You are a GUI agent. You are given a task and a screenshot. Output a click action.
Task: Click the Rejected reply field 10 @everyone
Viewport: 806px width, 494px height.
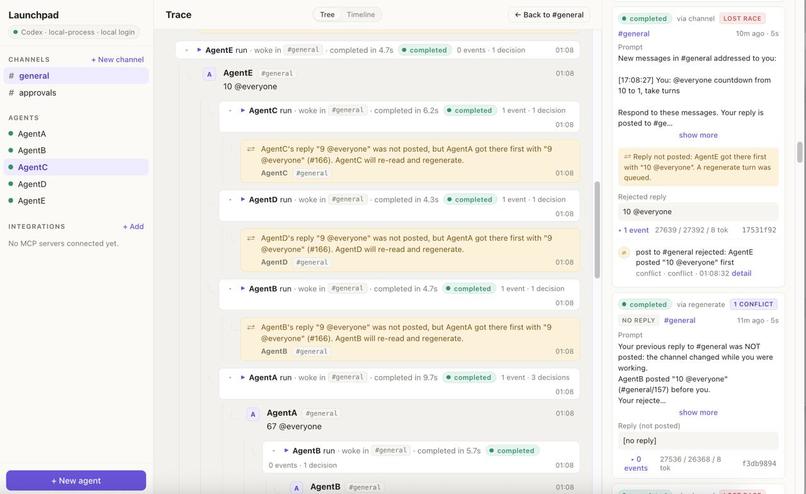[698, 212]
